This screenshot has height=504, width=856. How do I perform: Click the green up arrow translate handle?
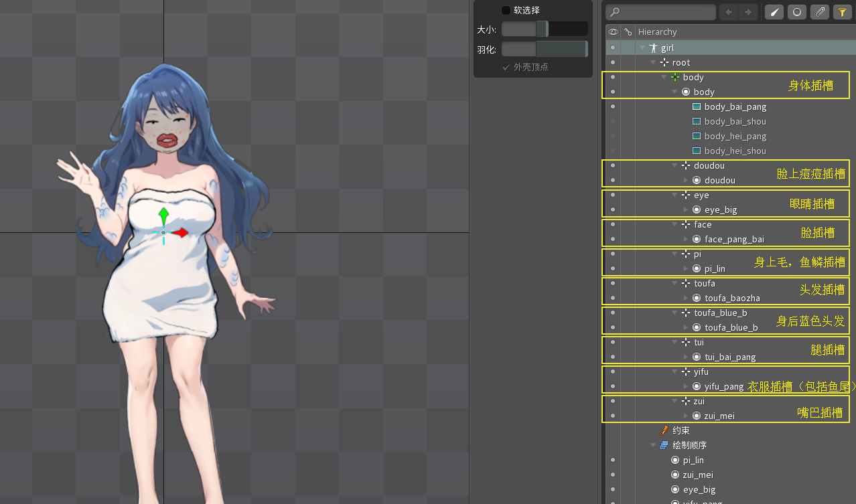163,216
